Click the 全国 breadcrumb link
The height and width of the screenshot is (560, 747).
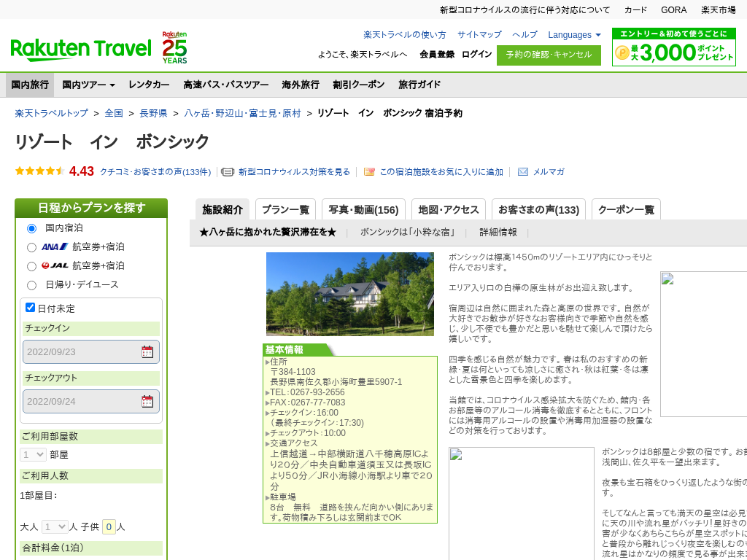(114, 113)
